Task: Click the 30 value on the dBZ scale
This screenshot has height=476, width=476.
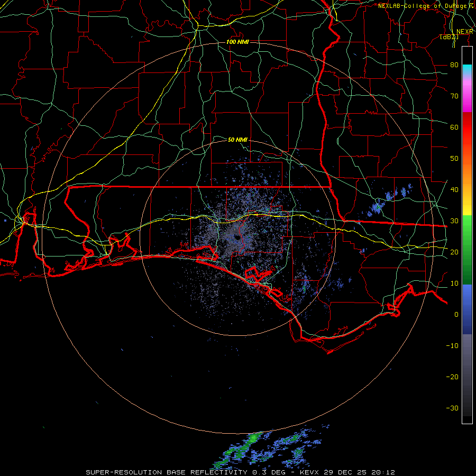Action: point(454,221)
